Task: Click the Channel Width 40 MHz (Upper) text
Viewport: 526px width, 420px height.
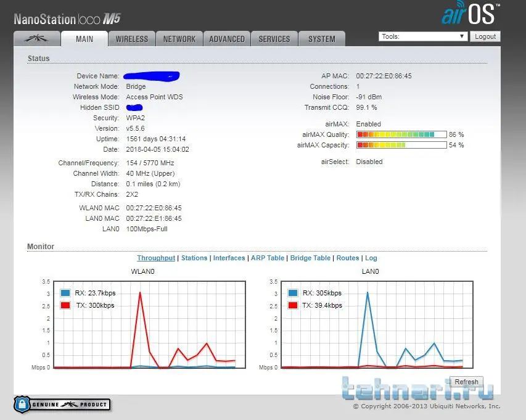Action: tap(150, 173)
